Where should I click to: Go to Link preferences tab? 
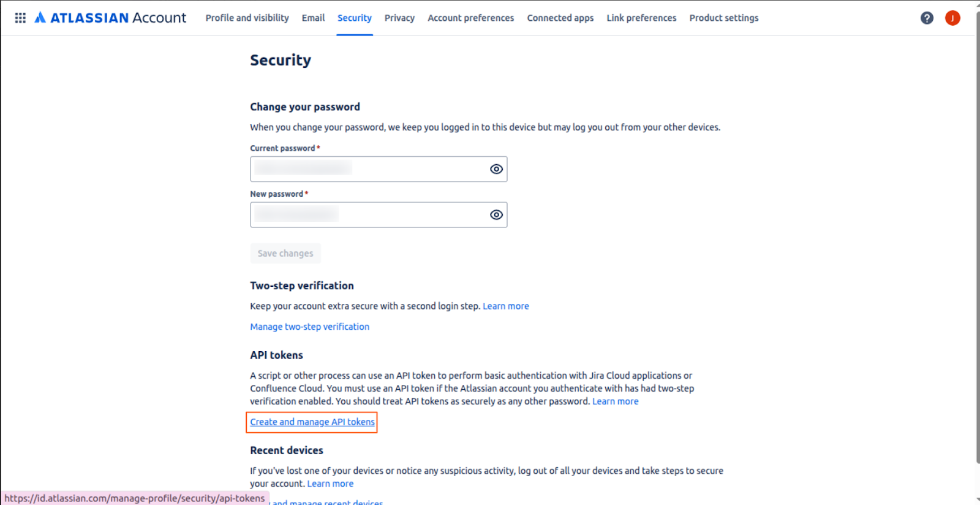[641, 18]
